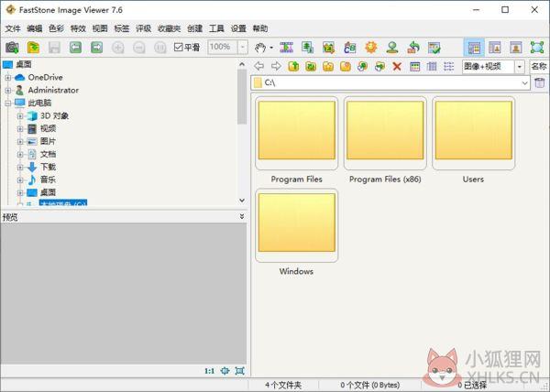Expand the 视频 tree node

20,129
